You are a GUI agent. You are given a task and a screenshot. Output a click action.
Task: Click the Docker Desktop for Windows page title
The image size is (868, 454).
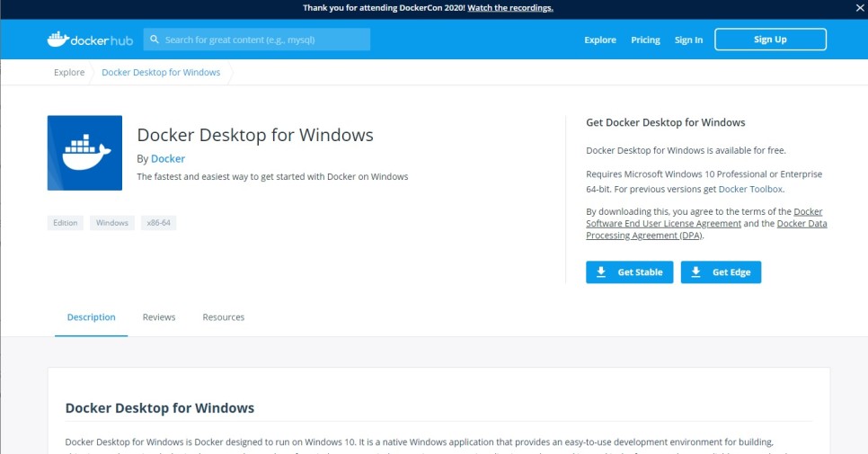click(255, 135)
